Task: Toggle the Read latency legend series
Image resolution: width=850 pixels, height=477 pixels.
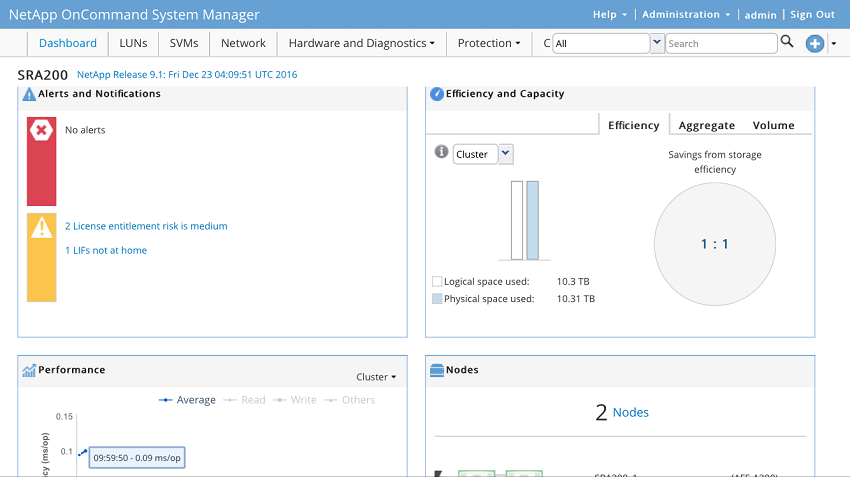Action: 244,400
